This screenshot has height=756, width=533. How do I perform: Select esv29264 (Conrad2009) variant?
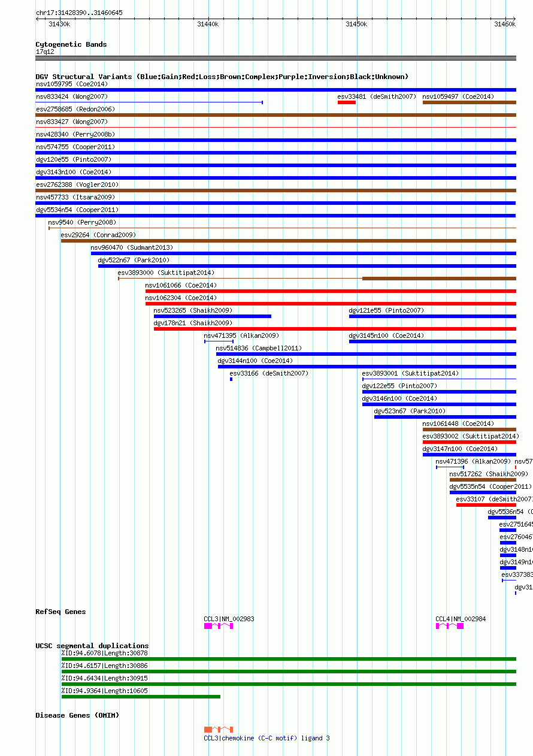tap(98, 235)
